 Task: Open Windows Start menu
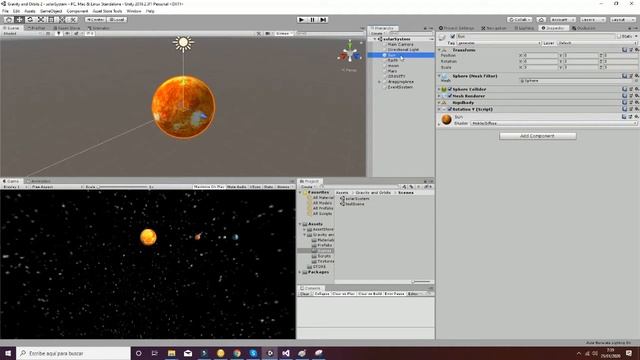(8, 353)
